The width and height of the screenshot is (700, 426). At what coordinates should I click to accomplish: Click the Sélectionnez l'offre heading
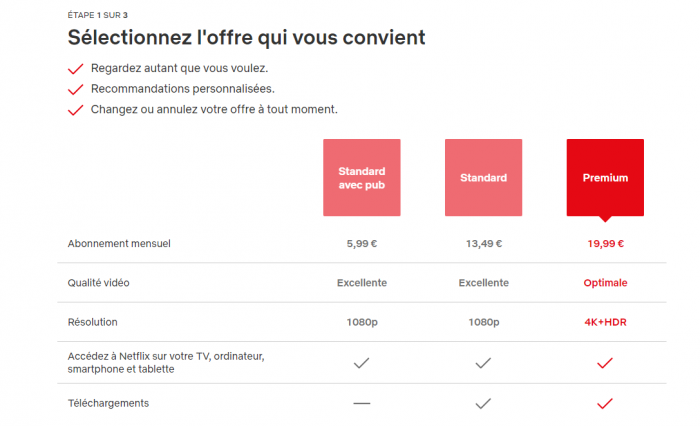[x=246, y=37]
